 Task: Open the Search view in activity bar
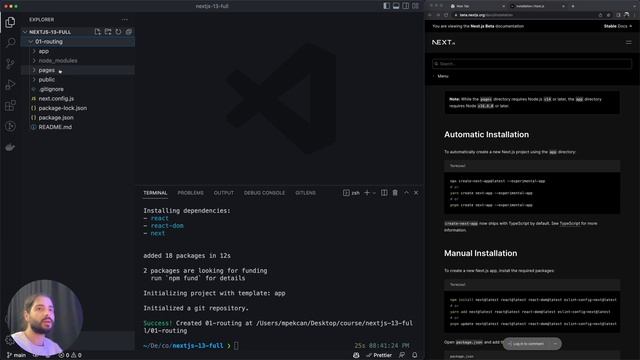10,42
